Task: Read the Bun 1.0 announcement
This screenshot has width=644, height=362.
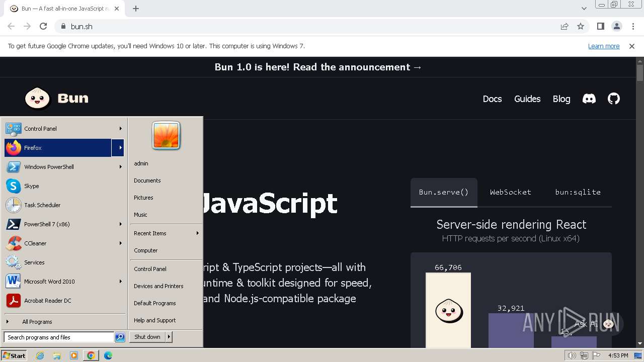Action: (x=318, y=67)
